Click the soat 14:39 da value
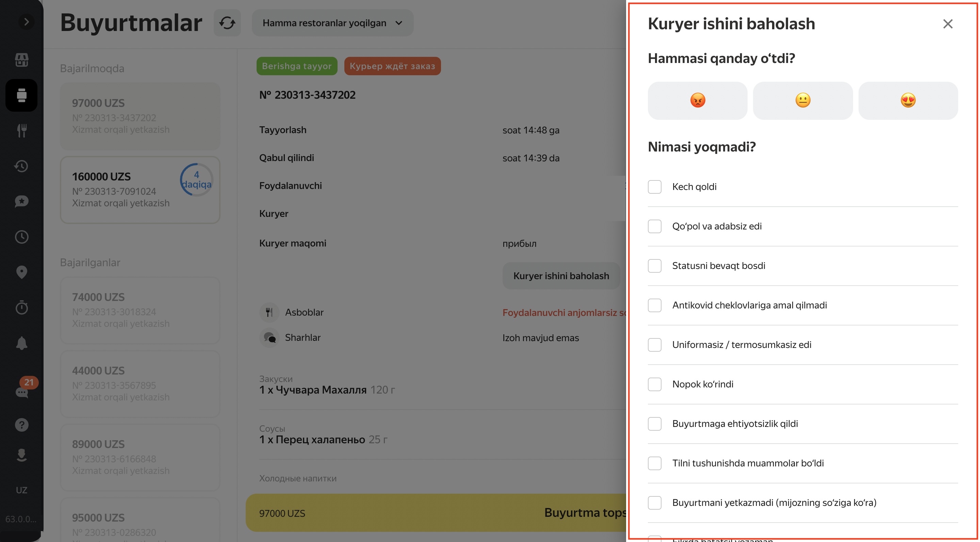Screen dimensions: 980x542 pos(531,158)
